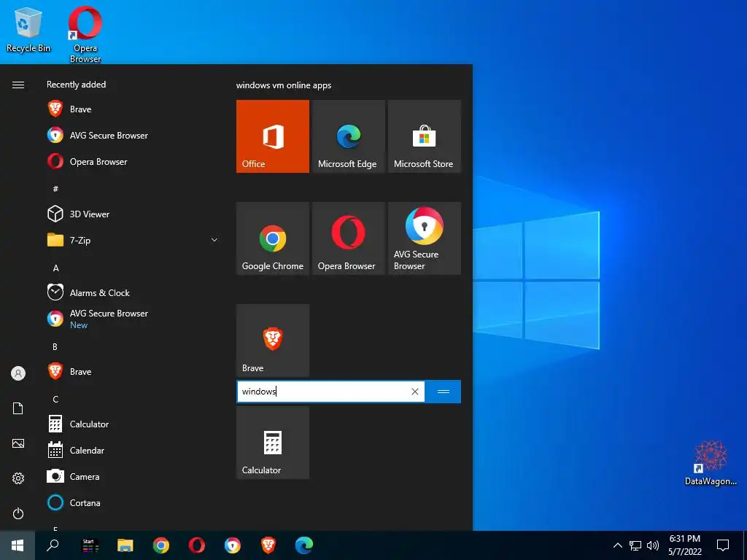
Task: Click the # section header
Action: pyautogui.click(x=55, y=189)
